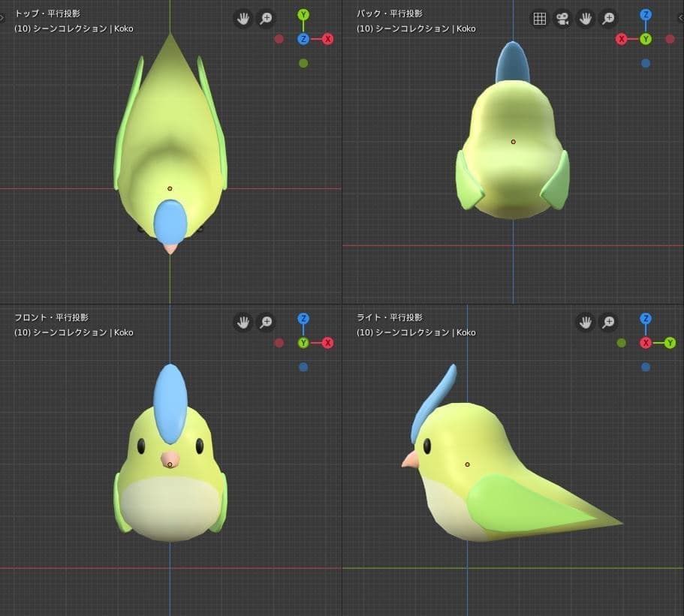Image resolution: width=684 pixels, height=616 pixels.
Task: Click the pan hand icon in Top view
Action: [243, 19]
